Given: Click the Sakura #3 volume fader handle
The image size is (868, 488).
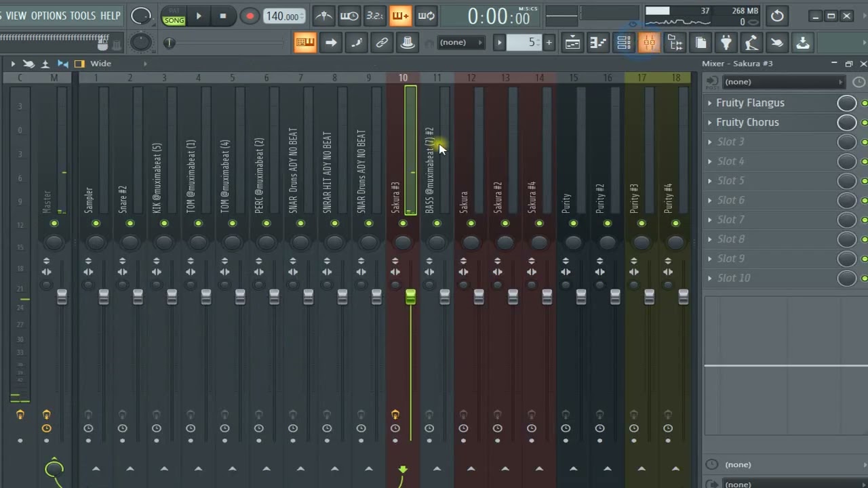Looking at the screenshot, I should coord(410,296).
